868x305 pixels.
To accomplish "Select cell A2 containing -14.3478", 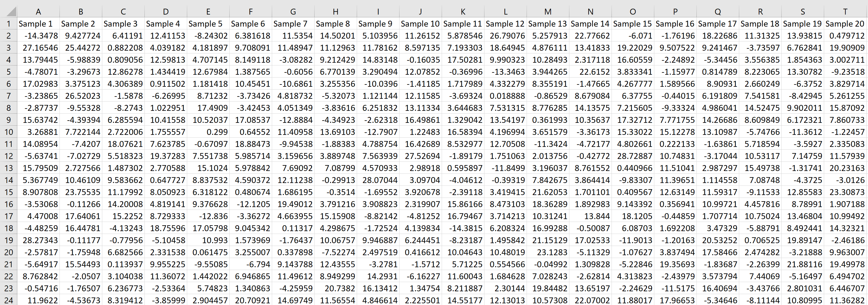I will (x=38, y=36).
